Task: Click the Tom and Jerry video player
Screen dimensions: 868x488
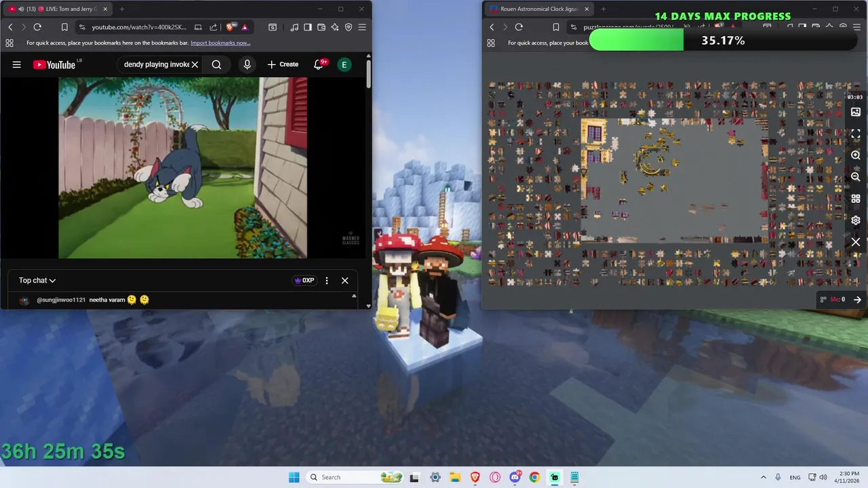Action: (x=182, y=167)
